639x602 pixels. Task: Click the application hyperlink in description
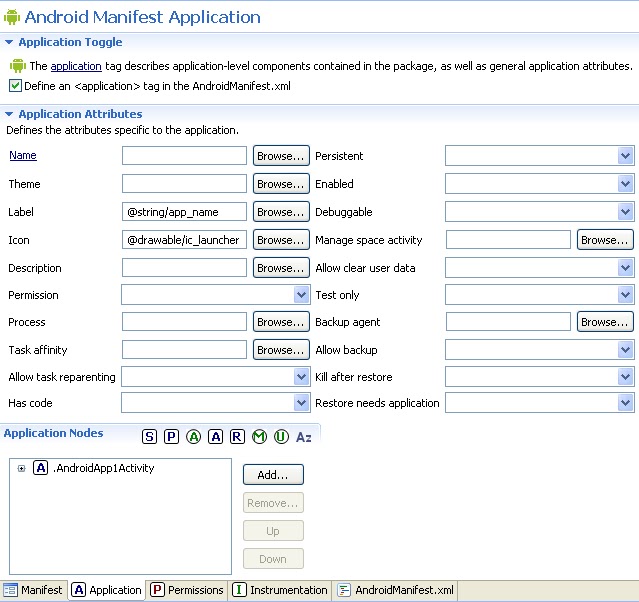(76, 66)
